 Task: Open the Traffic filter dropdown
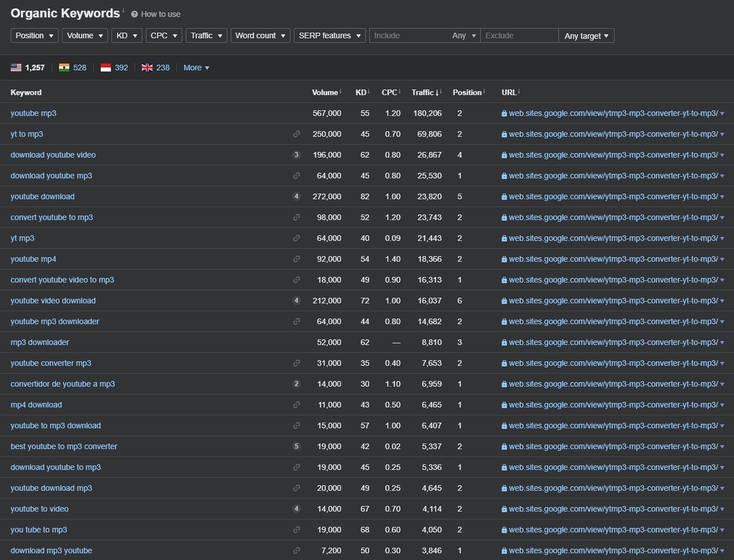tap(207, 35)
